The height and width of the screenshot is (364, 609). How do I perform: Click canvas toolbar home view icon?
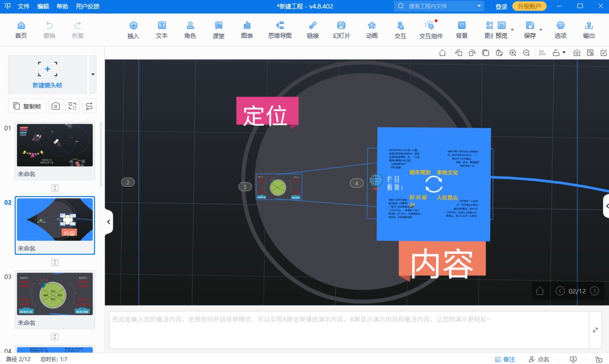[442, 53]
